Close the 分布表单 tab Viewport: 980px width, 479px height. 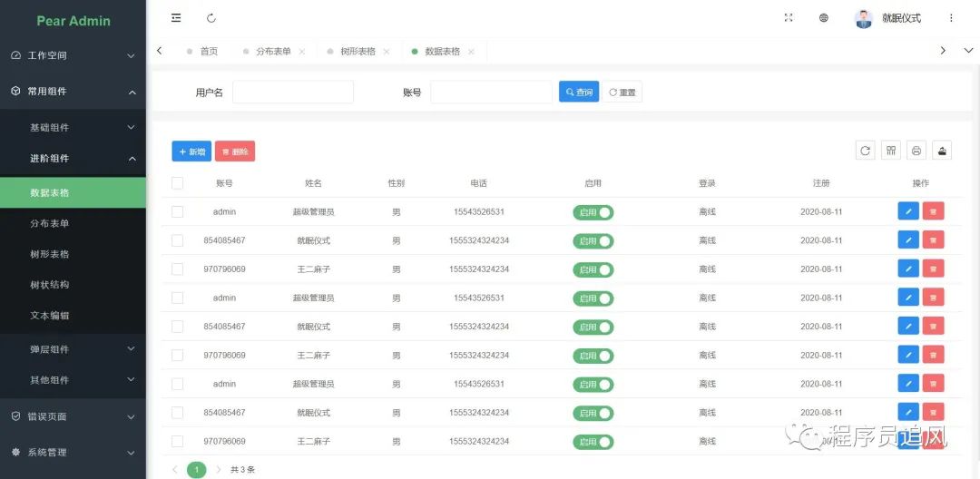tap(302, 52)
